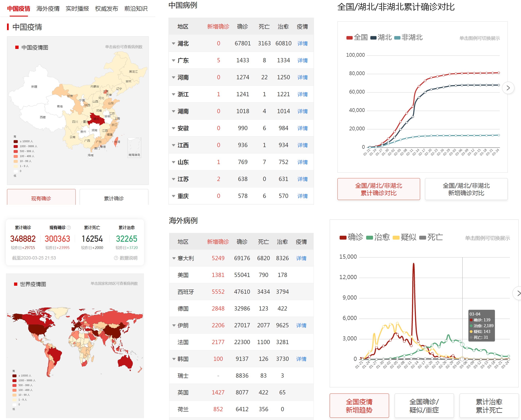Screen dimensions: 521x420
Task: Select 全国/湖北/非湖北 新增确诊对比 button
Action: (466, 189)
